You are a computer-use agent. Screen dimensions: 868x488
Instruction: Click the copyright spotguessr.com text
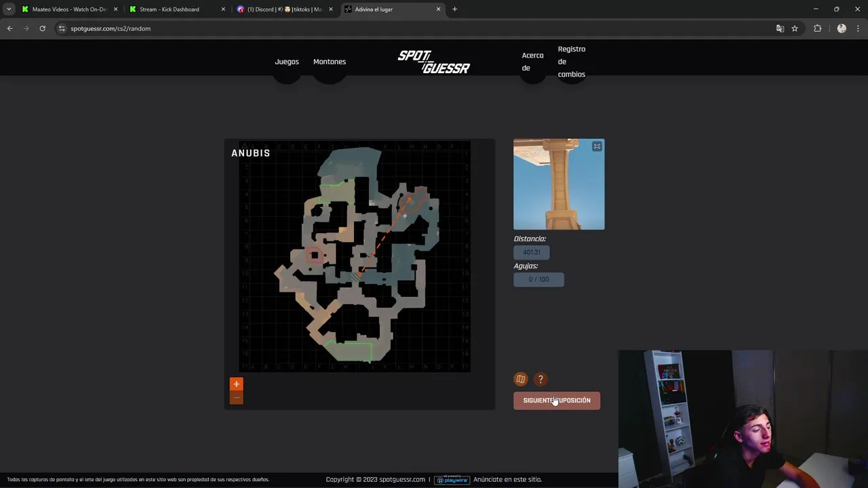click(x=376, y=479)
